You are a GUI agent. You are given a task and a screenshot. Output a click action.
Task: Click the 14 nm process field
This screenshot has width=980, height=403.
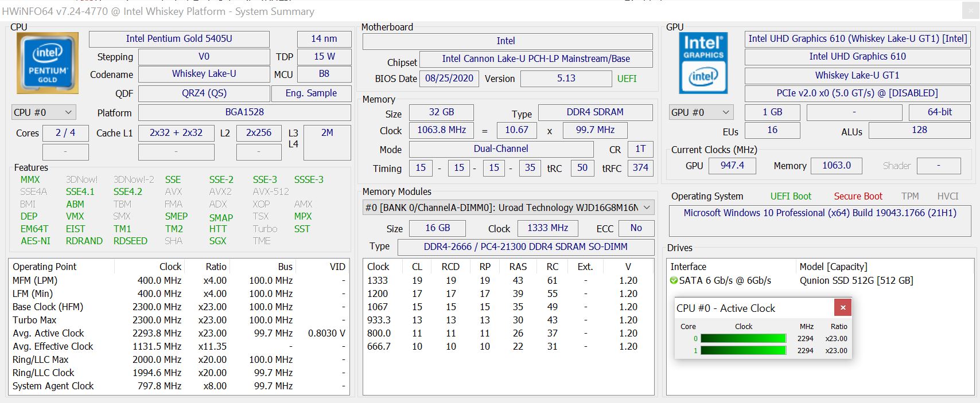tap(324, 38)
